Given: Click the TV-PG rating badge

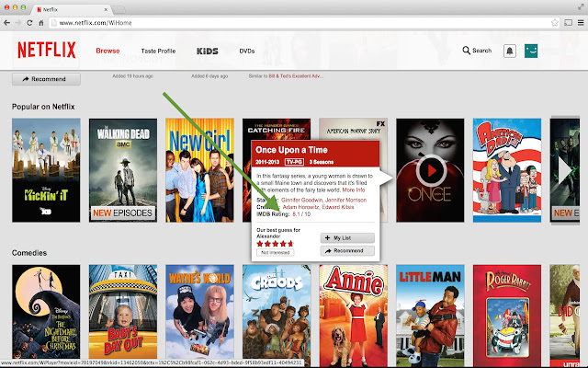Looking at the screenshot, I should (294, 162).
